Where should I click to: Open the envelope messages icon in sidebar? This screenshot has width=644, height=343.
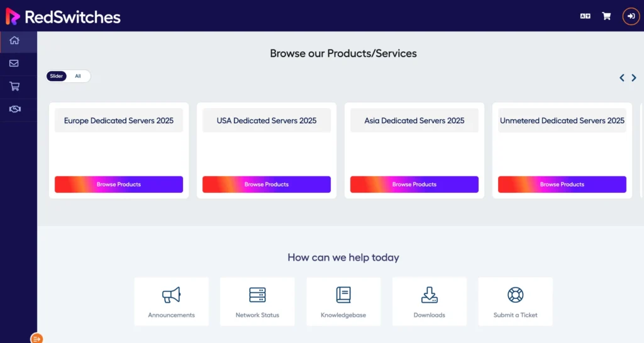[14, 63]
